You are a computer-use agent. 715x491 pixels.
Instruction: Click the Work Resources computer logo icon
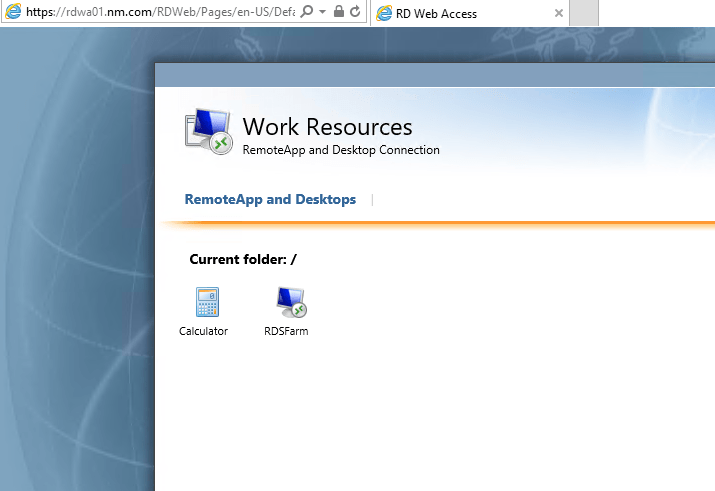[208, 132]
